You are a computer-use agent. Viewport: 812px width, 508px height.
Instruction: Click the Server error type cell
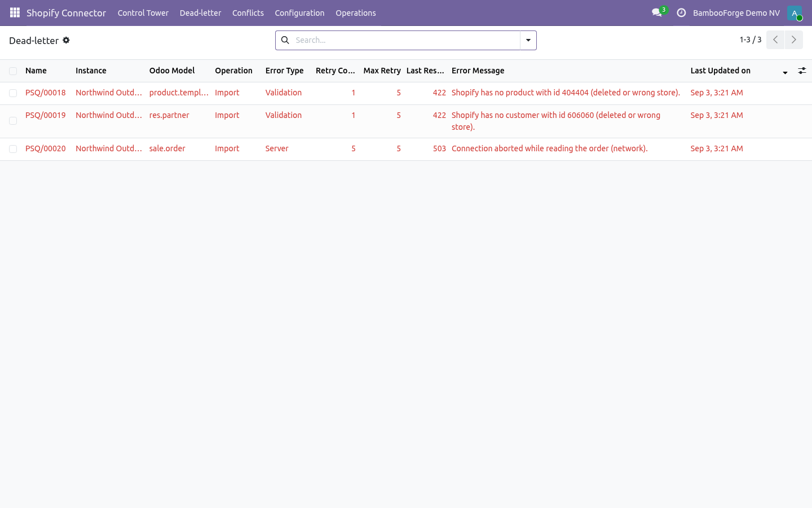[277, 148]
